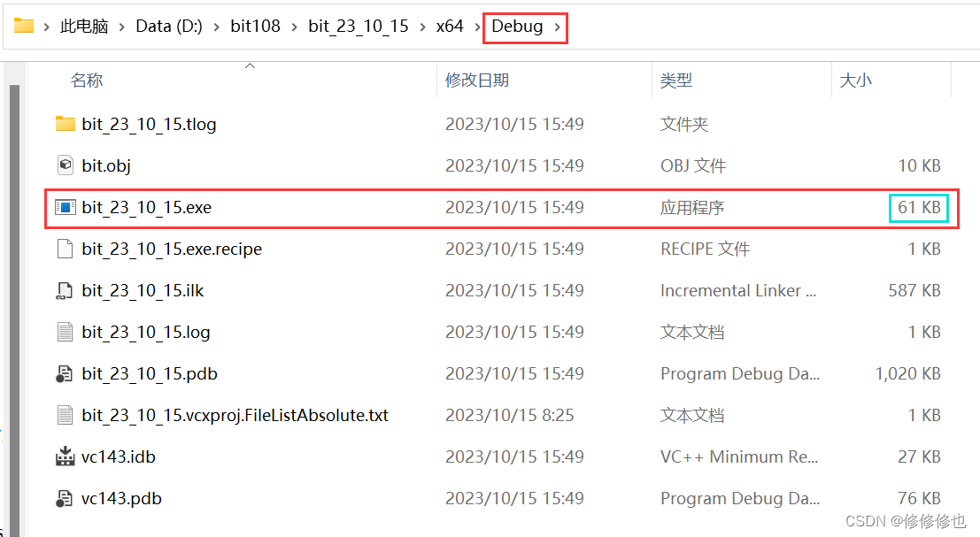Expand chevron after the address bar folder icon
This screenshot has width=980, height=537.
pyautogui.click(x=46, y=27)
